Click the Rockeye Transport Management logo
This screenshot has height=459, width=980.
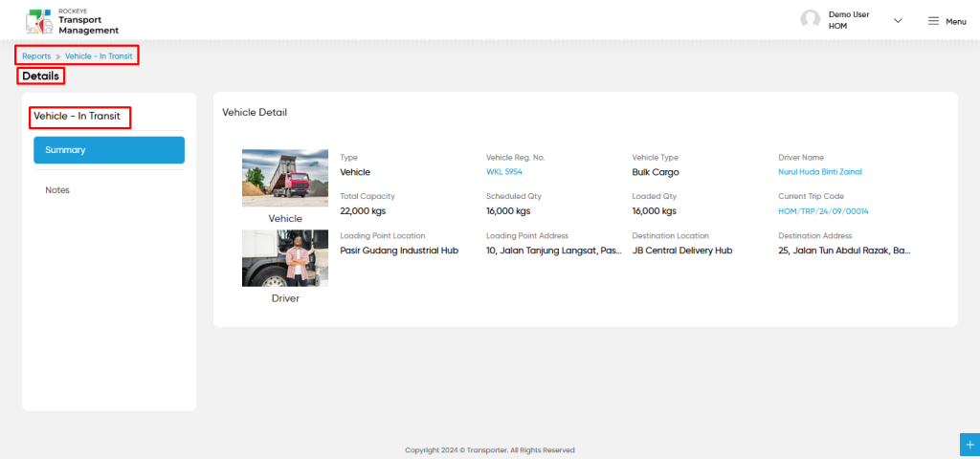point(72,21)
